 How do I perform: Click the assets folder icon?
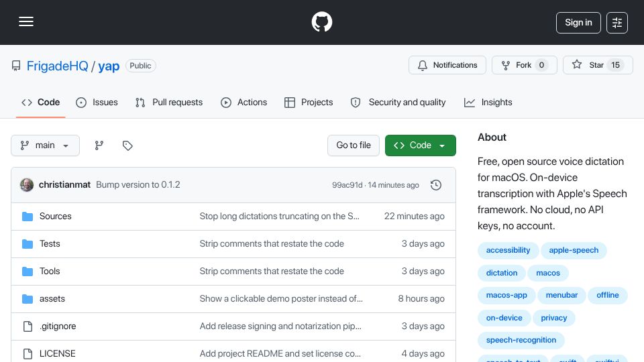coord(28,299)
